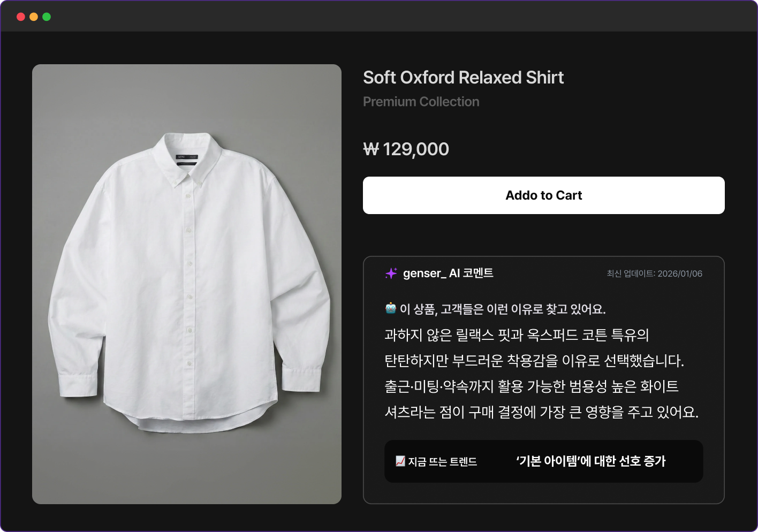The height and width of the screenshot is (532, 758).
Task: Open the 최신 업데이트 date selector
Action: point(654,273)
